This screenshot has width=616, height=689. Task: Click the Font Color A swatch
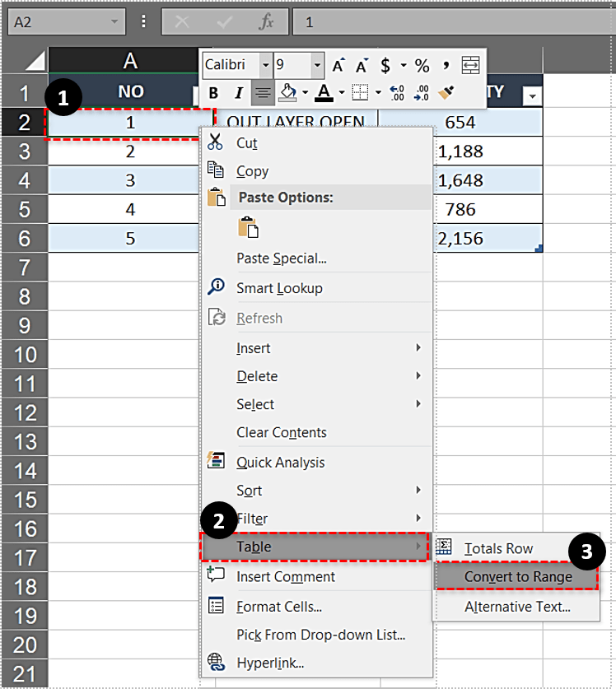coord(324,93)
